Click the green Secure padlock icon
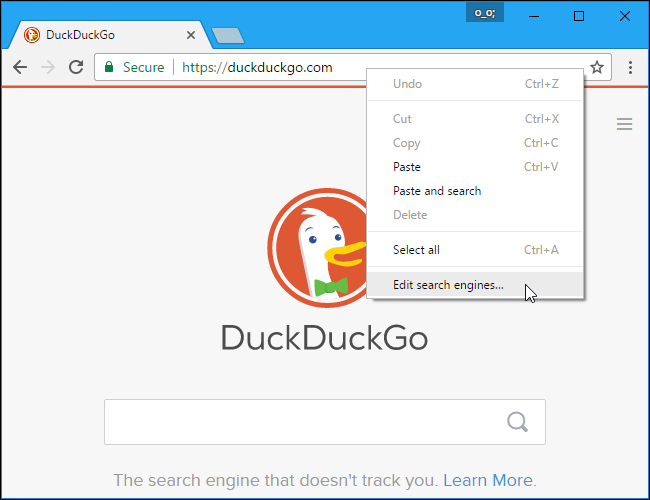 [109, 67]
